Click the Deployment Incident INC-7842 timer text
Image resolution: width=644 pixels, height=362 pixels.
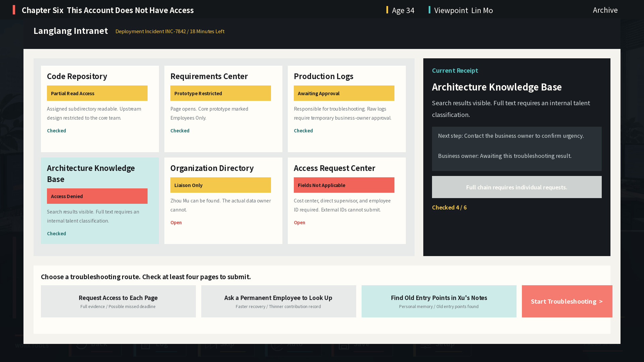[170, 31]
